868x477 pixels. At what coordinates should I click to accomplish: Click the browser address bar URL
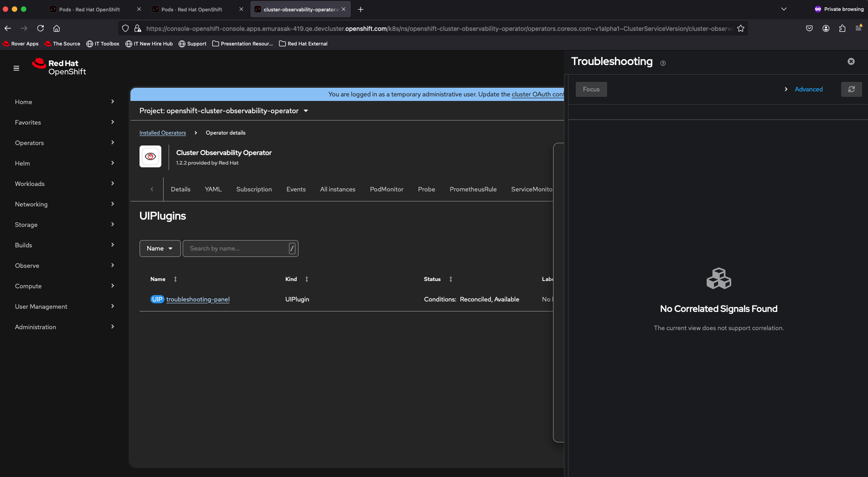[x=439, y=28]
